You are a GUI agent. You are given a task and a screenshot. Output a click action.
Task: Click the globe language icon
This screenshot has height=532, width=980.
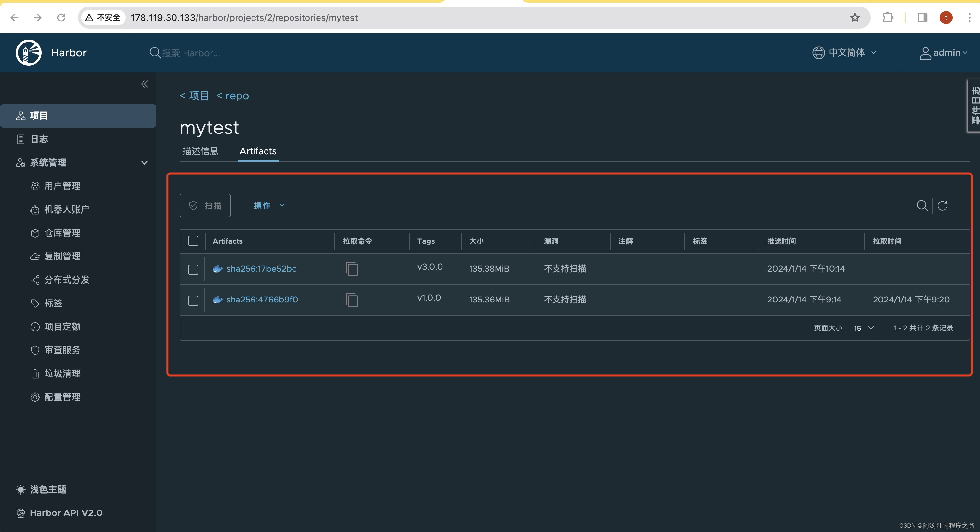pyautogui.click(x=818, y=52)
